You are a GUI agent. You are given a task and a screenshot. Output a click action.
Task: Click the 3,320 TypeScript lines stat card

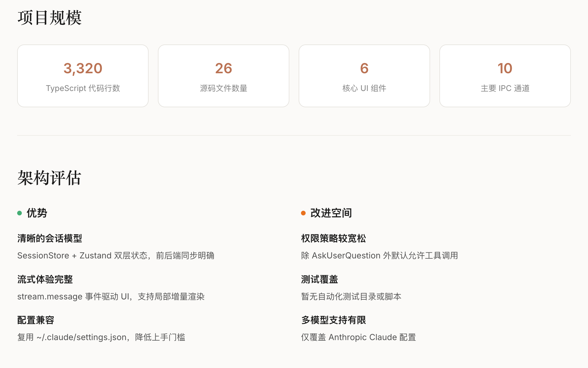pyautogui.click(x=83, y=76)
